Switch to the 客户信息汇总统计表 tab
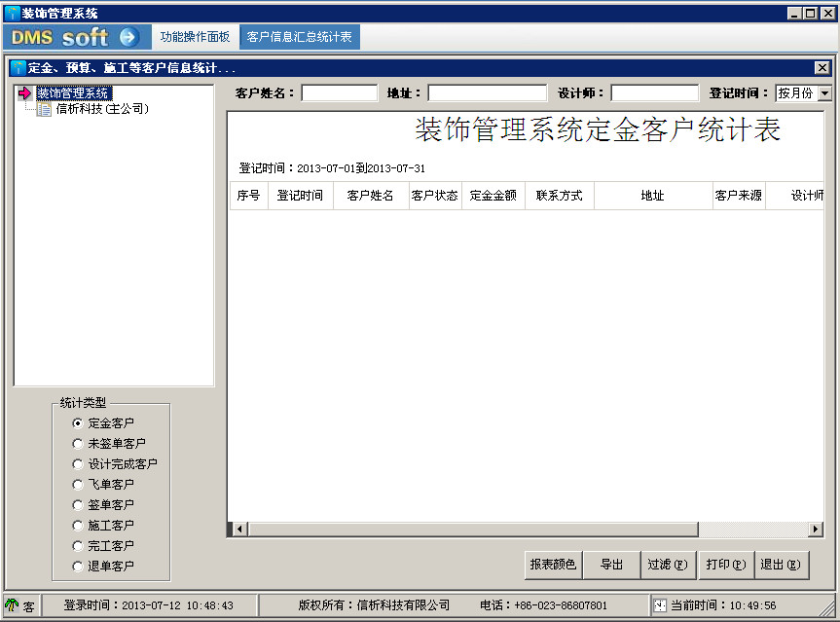This screenshot has width=840, height=622. pos(300,37)
